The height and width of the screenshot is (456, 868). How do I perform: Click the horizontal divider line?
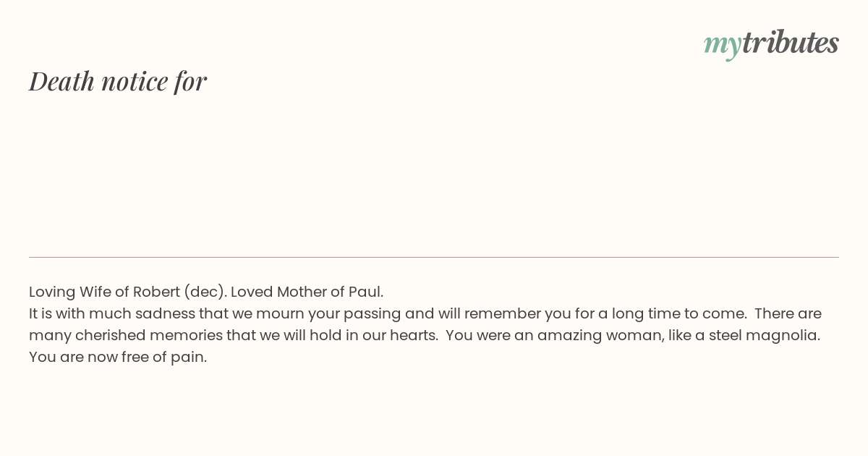click(x=434, y=257)
